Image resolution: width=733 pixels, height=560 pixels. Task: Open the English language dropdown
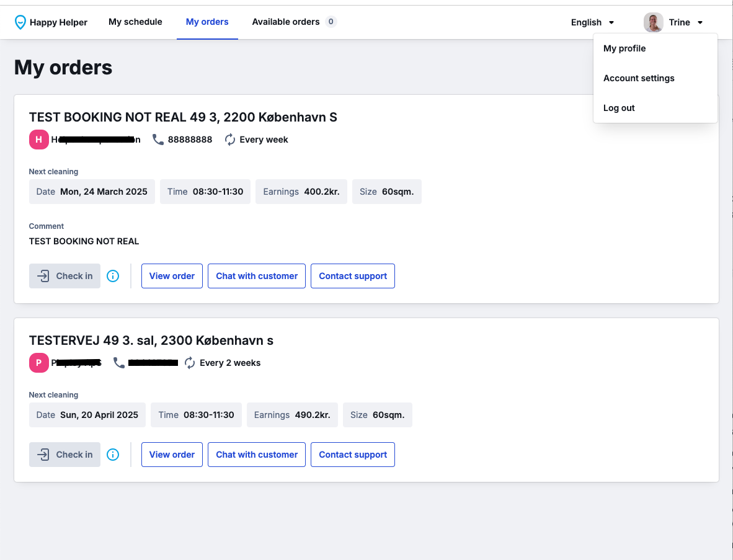pos(592,22)
